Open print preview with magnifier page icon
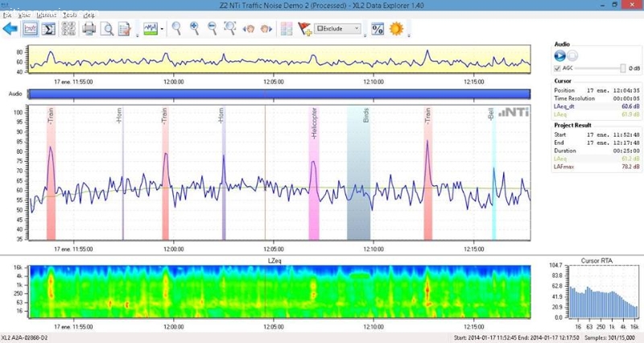 (106, 29)
